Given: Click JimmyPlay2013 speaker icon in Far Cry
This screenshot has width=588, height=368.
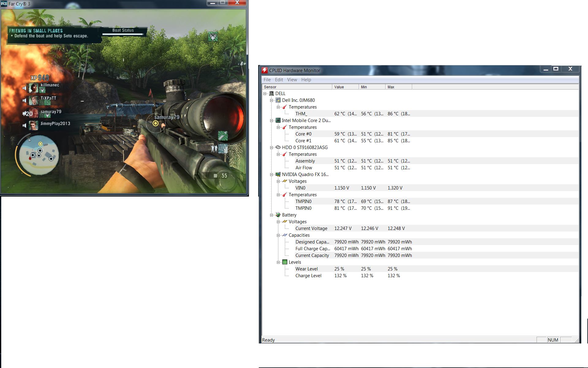Looking at the screenshot, I should coord(24,125).
